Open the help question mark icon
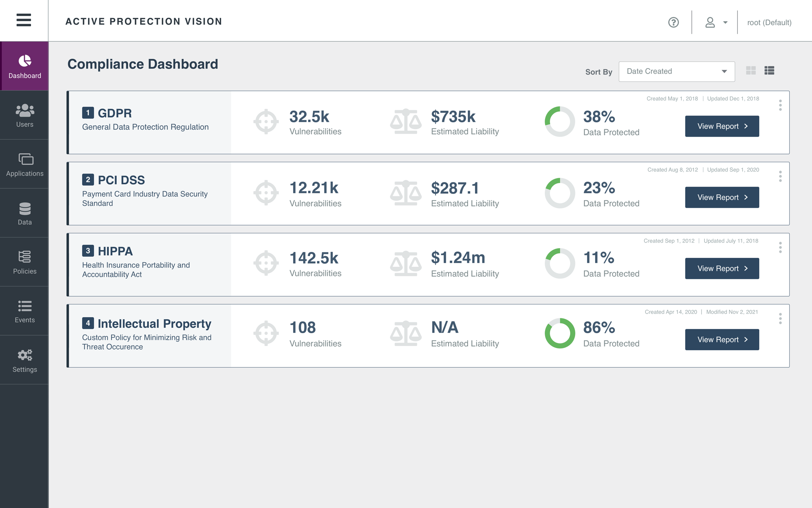This screenshot has height=508, width=812. [x=673, y=22]
